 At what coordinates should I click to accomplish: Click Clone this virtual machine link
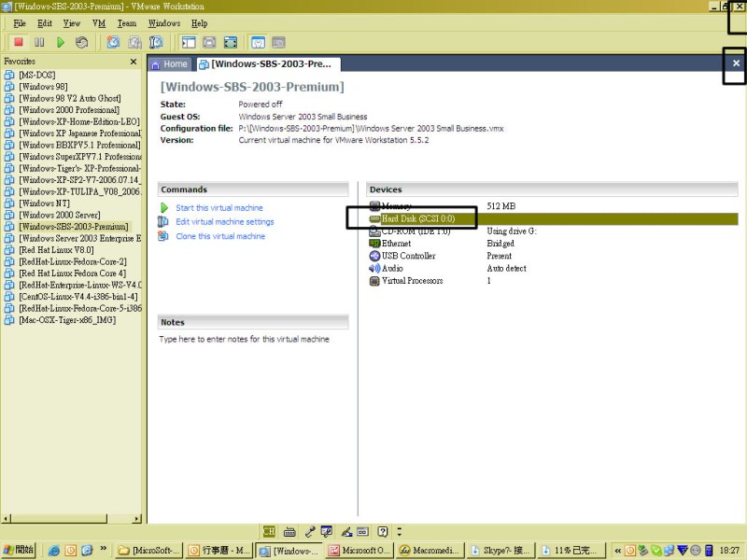[x=220, y=236]
